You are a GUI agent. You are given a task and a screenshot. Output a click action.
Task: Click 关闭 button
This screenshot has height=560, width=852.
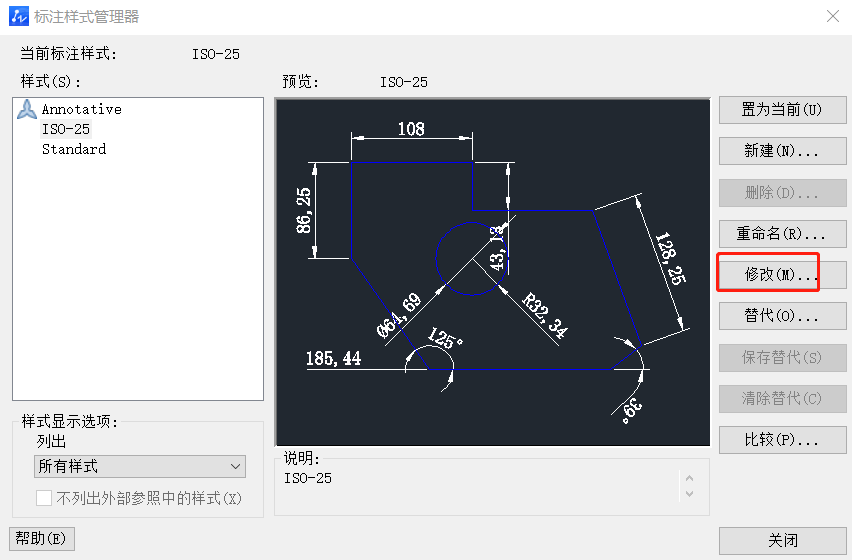782,540
